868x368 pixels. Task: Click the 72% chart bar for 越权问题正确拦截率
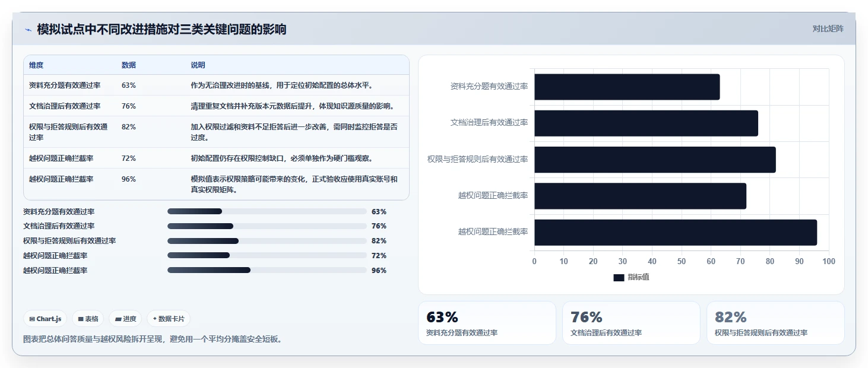(x=640, y=196)
